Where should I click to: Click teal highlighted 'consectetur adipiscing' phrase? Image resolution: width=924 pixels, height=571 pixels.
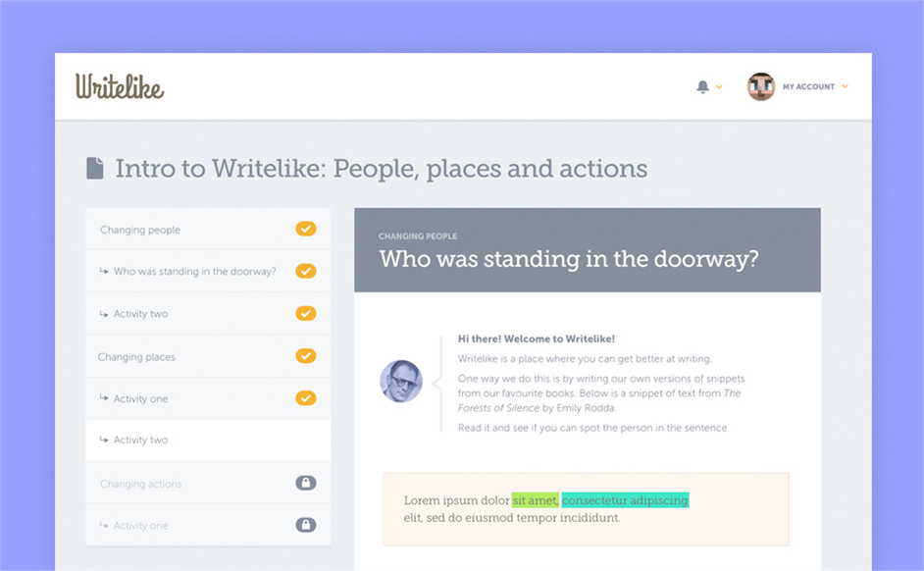[625, 500]
